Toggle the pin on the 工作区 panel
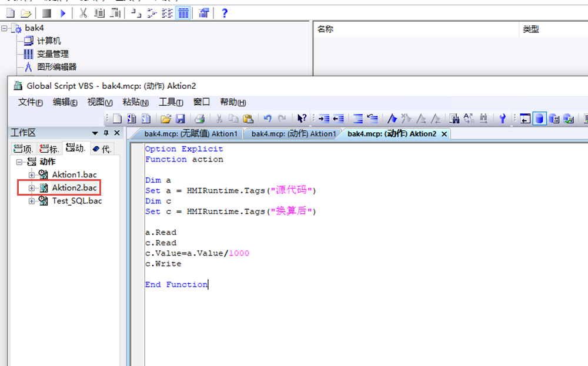This screenshot has width=588, height=366. click(x=106, y=133)
